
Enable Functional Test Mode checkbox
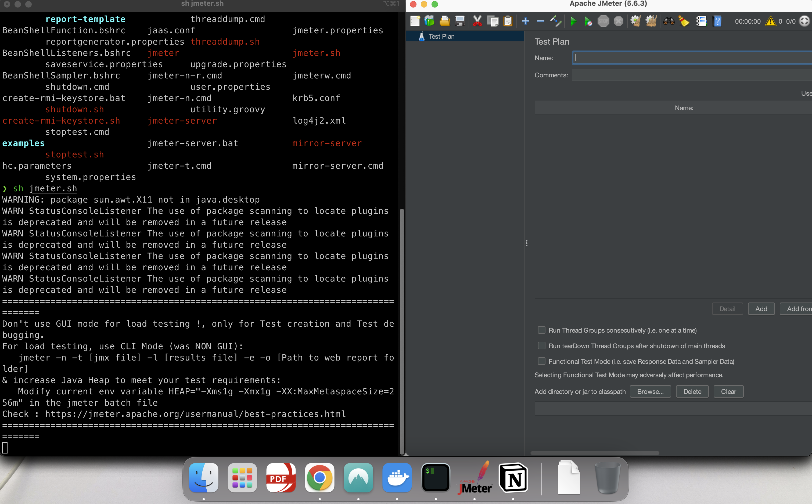(542, 361)
